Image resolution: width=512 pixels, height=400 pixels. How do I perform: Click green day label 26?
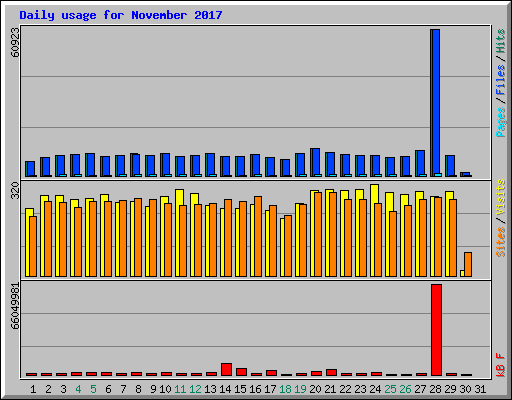pos(405,389)
